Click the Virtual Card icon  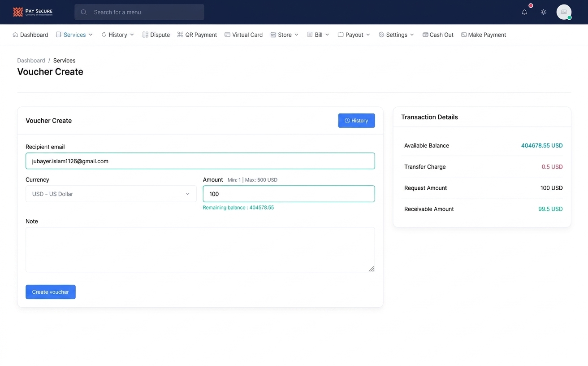[x=227, y=35]
